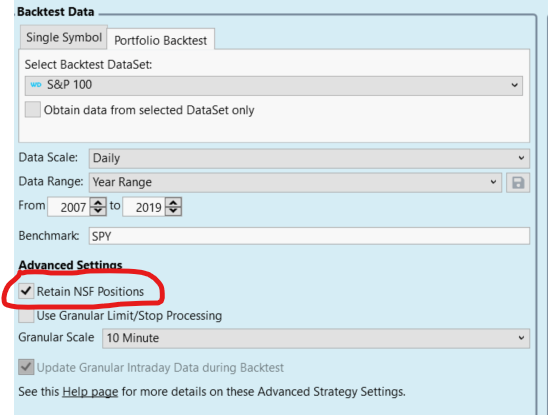The image size is (548, 415).
Task: Open the Data Range Year Range dropdown
Action: click(295, 183)
